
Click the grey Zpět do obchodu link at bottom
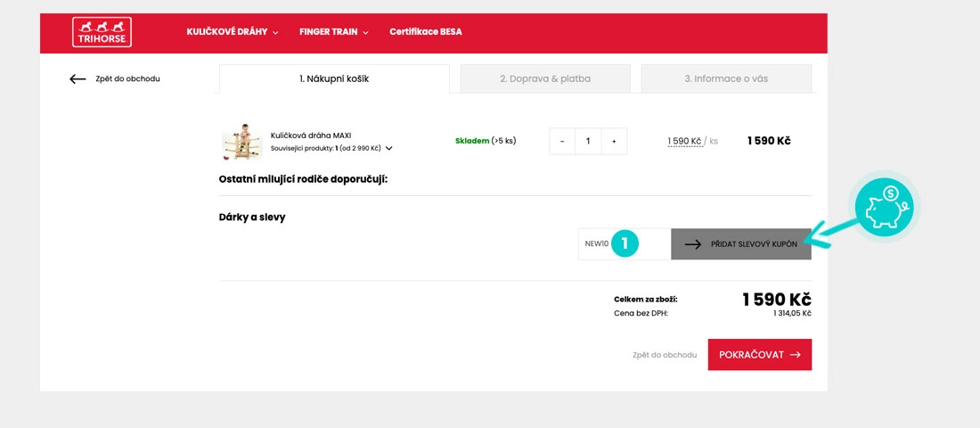[x=665, y=355]
